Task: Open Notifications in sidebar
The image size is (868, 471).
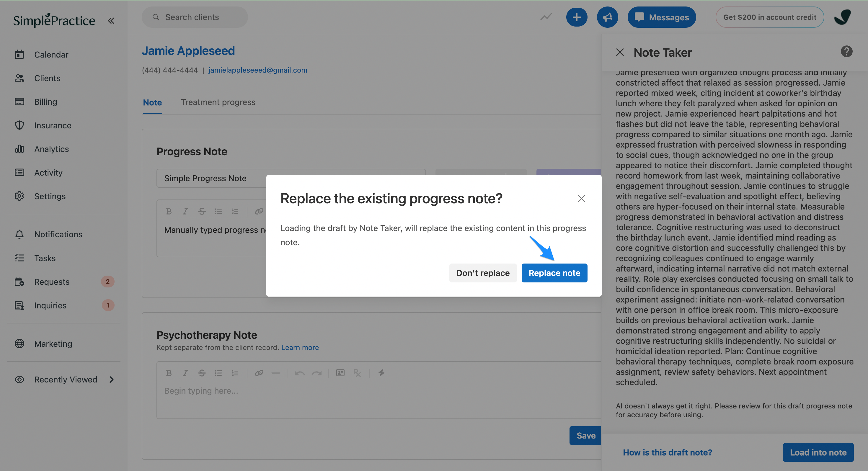Action: [58, 234]
